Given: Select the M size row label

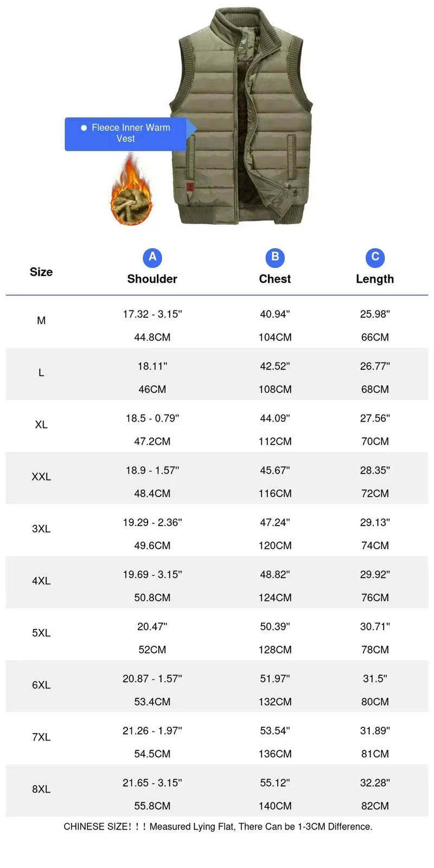Looking at the screenshot, I should (x=41, y=321).
